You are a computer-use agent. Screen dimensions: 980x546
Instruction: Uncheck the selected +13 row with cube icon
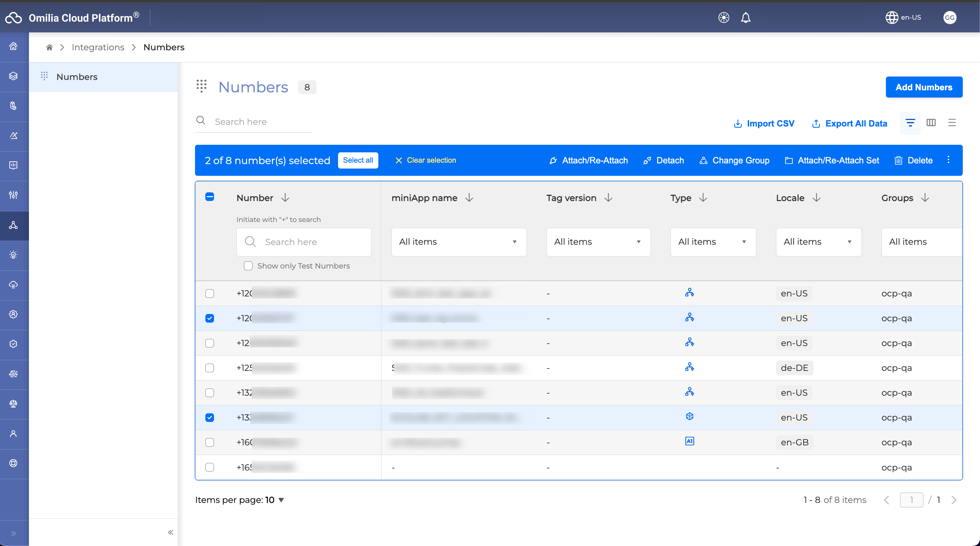tap(210, 417)
